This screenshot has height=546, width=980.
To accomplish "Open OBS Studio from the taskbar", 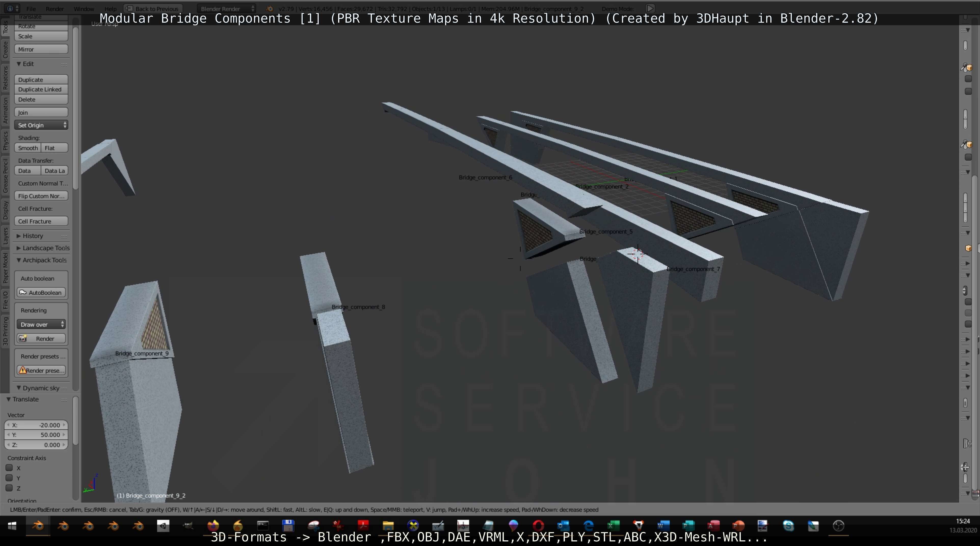I will pos(839,526).
